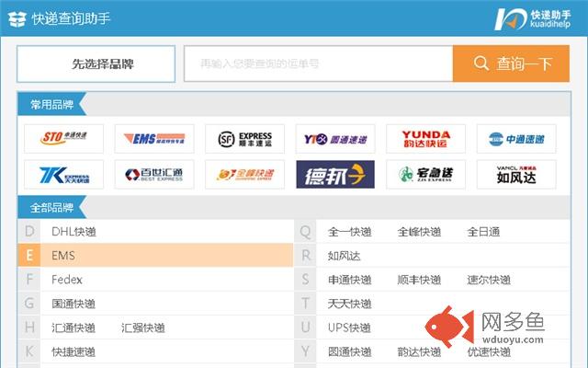Click the letter G index cell
The image size is (588, 368).
tap(29, 304)
